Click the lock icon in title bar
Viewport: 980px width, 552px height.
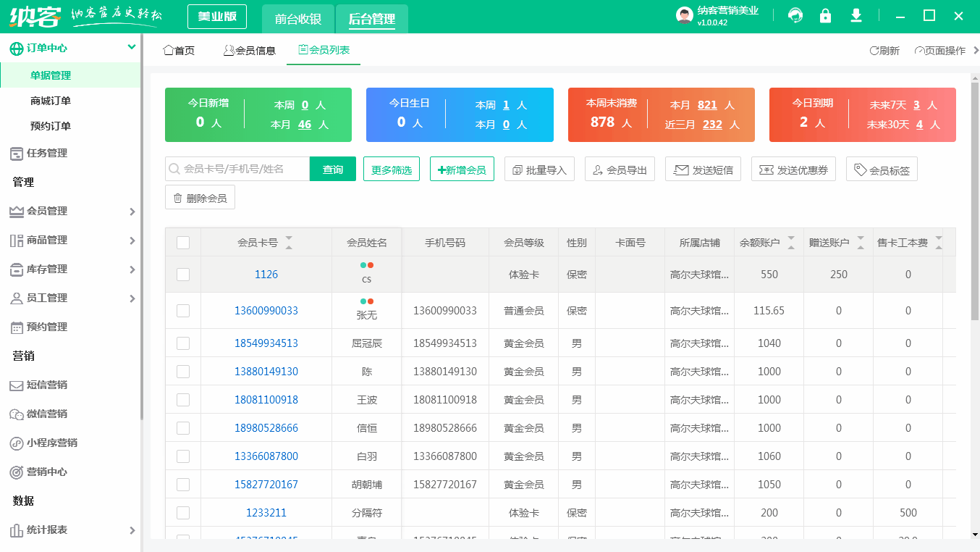825,14
